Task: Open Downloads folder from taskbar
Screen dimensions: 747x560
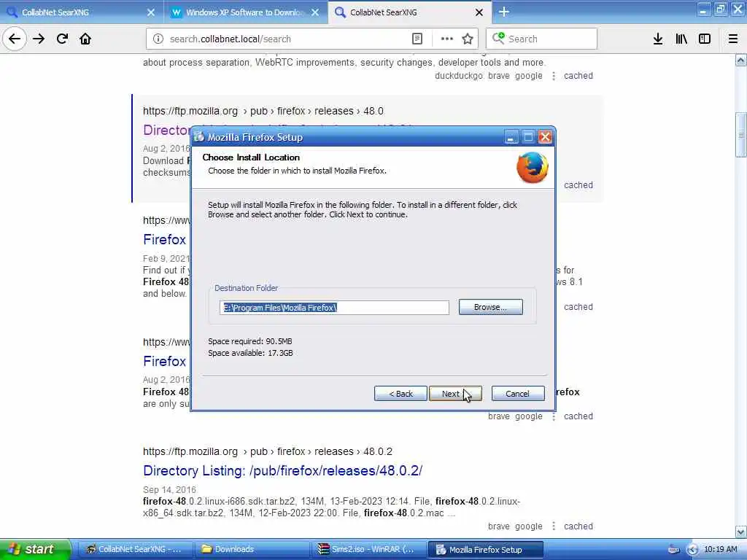Action: 252,550
